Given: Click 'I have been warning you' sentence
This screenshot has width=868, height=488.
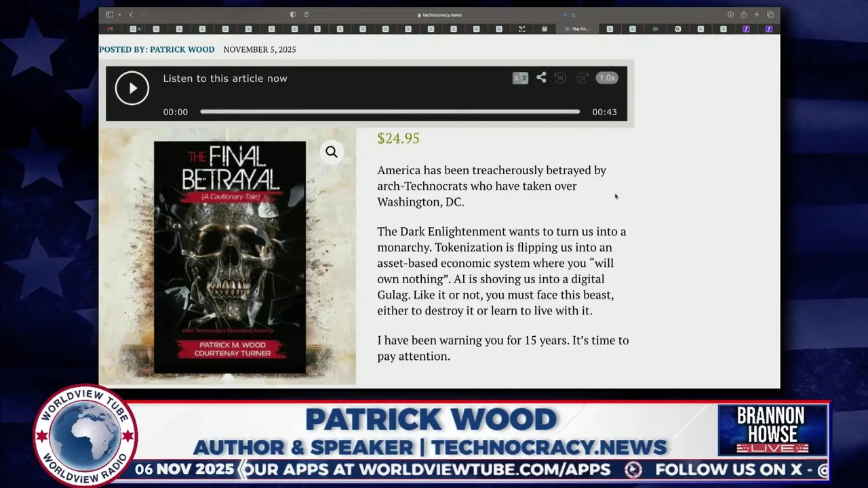Looking at the screenshot, I should coord(503,348).
